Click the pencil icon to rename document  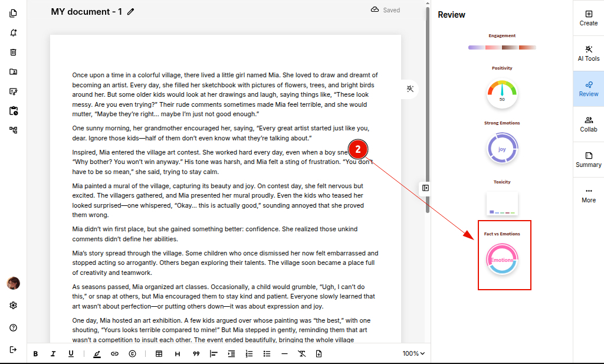tap(130, 12)
